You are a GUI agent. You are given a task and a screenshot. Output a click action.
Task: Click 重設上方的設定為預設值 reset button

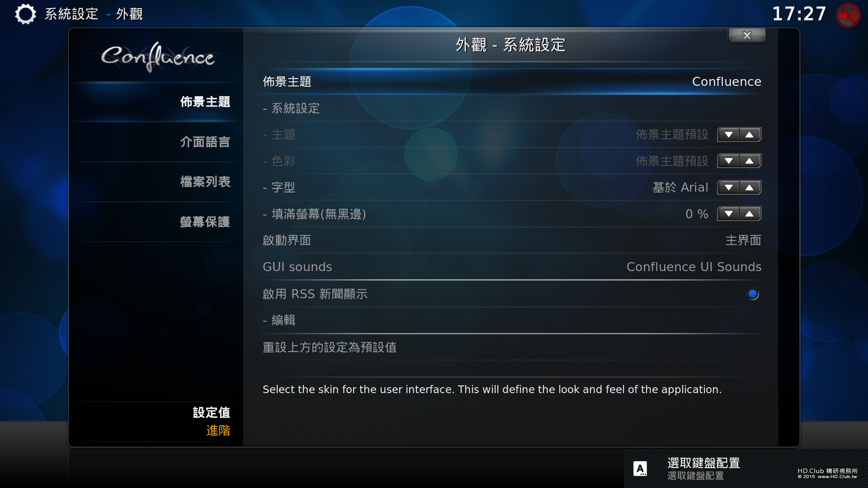click(x=512, y=347)
